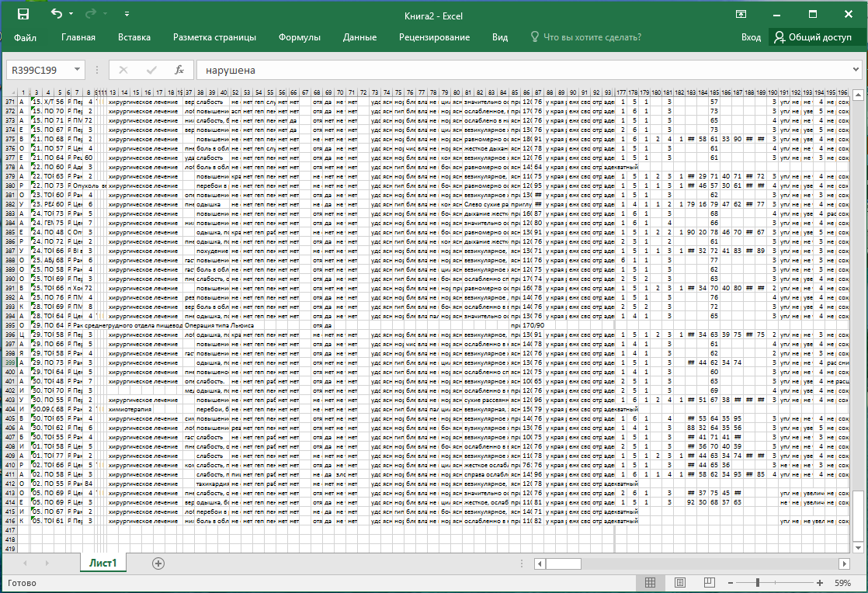Open Customize Quick Access Toolbar dropdown
The height and width of the screenshot is (593, 868).
coord(127,14)
